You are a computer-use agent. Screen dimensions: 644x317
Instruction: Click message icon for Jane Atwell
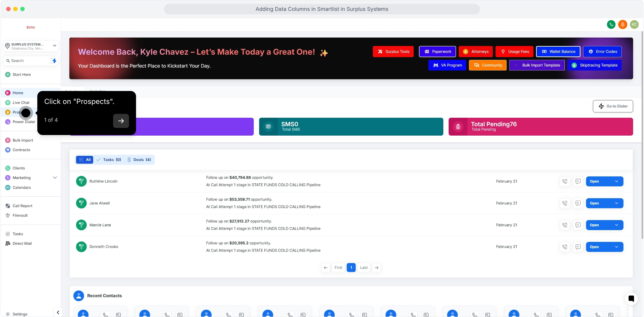(578, 203)
